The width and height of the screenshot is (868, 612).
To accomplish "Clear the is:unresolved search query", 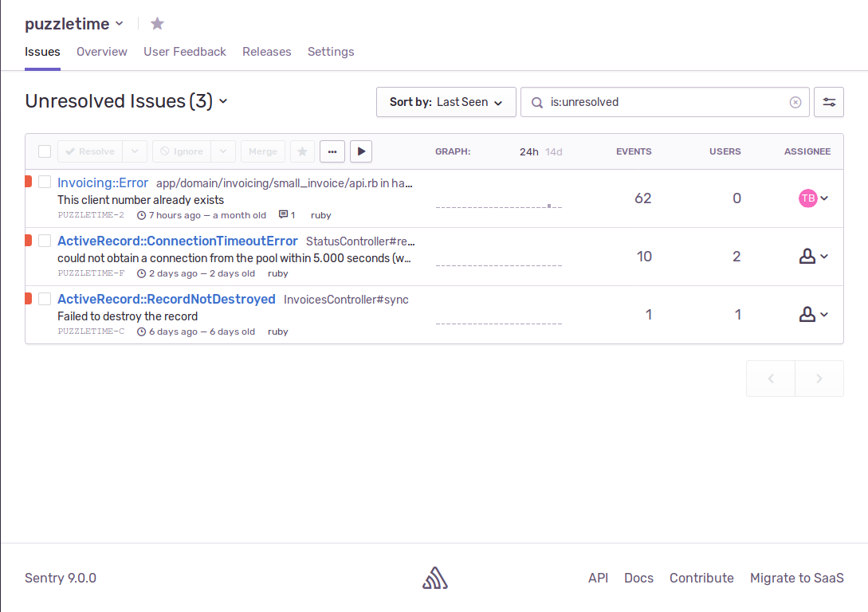I will [x=795, y=102].
